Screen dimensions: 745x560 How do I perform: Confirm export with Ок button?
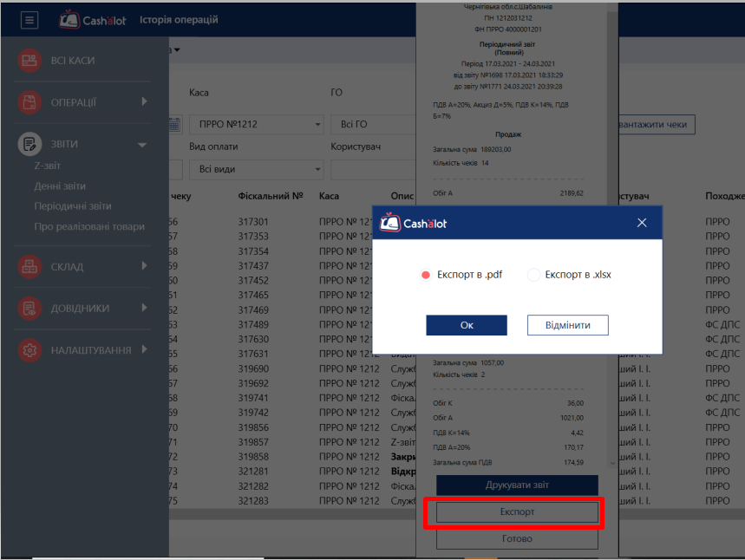point(467,325)
